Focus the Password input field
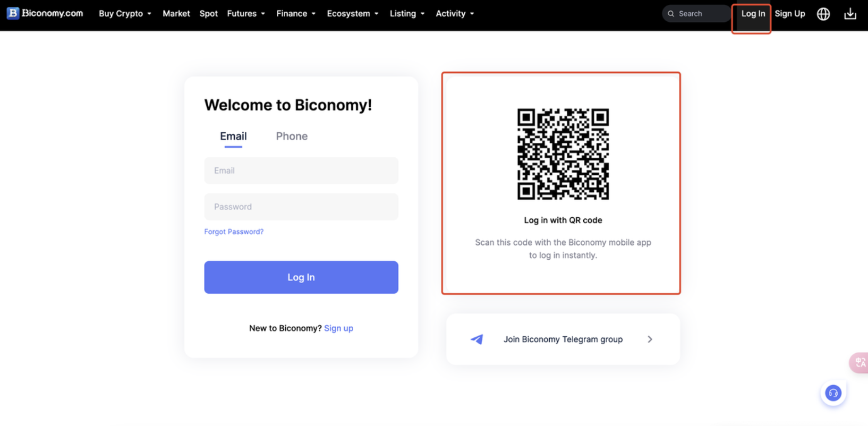 coord(301,207)
